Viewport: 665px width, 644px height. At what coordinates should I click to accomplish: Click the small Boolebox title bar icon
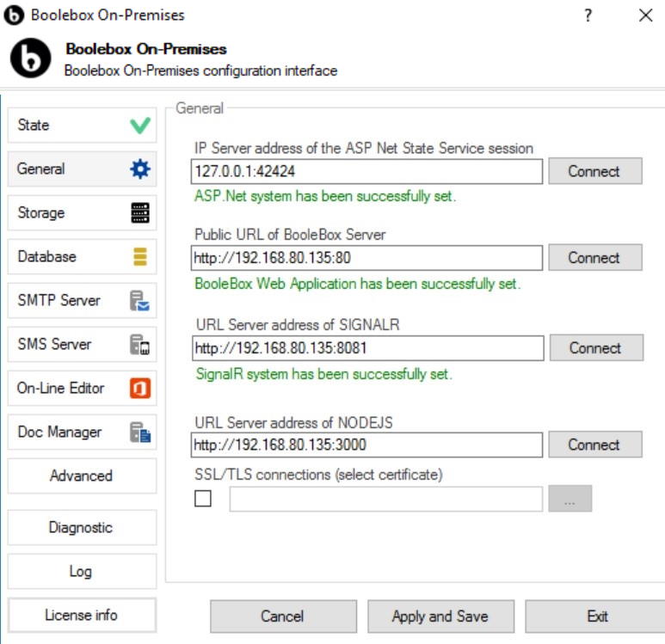(x=14, y=15)
